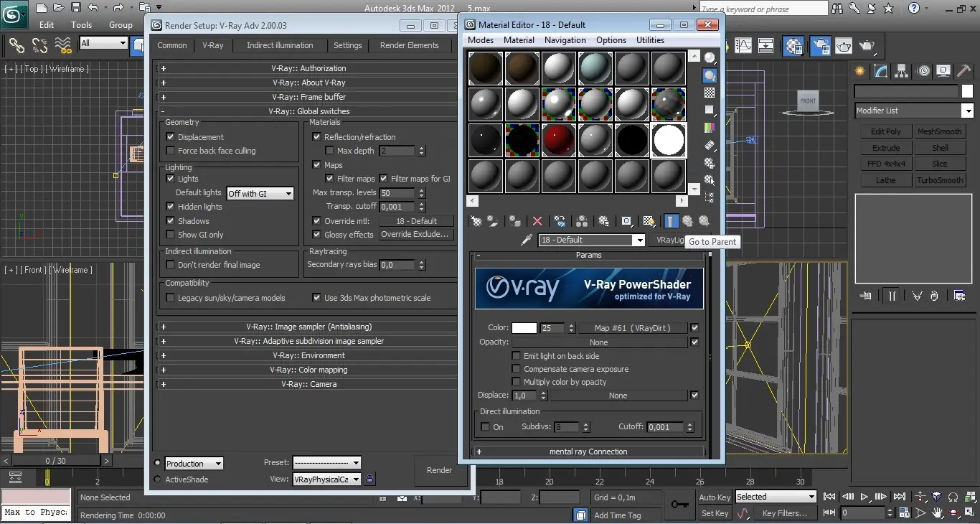Click the Auto Key button
This screenshot has width=980, height=524.
coord(715,497)
